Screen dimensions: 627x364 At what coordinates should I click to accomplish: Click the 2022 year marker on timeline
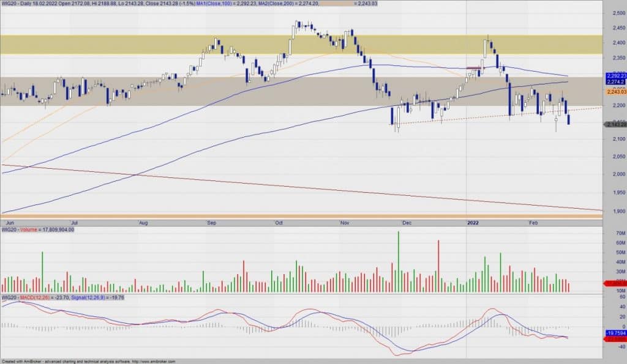473,223
